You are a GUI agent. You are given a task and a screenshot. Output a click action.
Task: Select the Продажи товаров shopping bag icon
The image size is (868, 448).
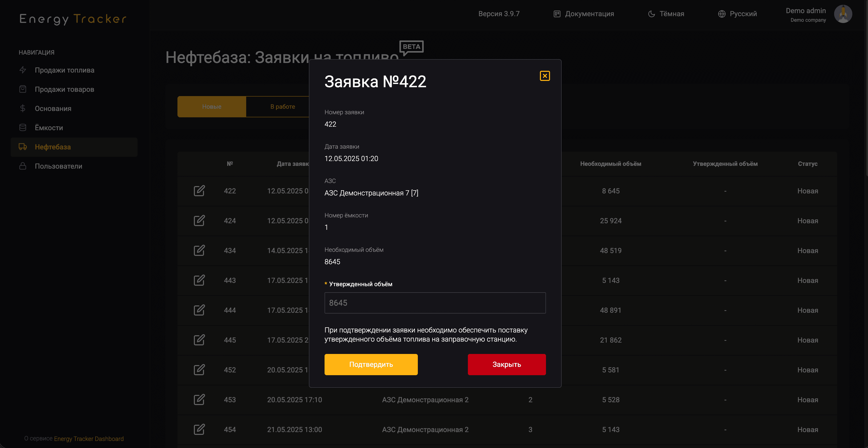pyautogui.click(x=22, y=89)
